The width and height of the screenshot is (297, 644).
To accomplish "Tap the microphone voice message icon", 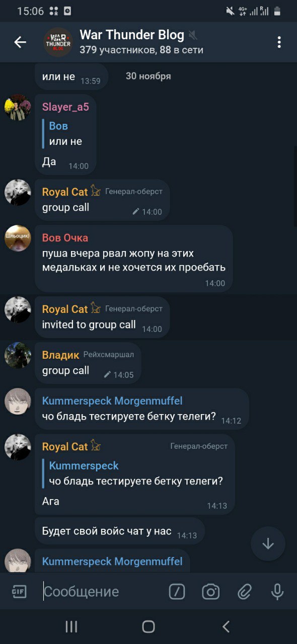I will click(277, 592).
